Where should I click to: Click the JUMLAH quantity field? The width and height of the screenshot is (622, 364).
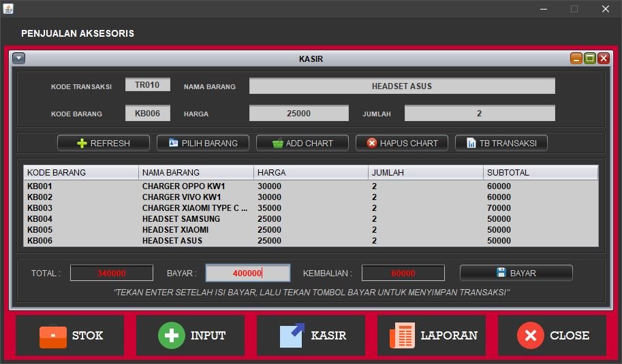480,114
